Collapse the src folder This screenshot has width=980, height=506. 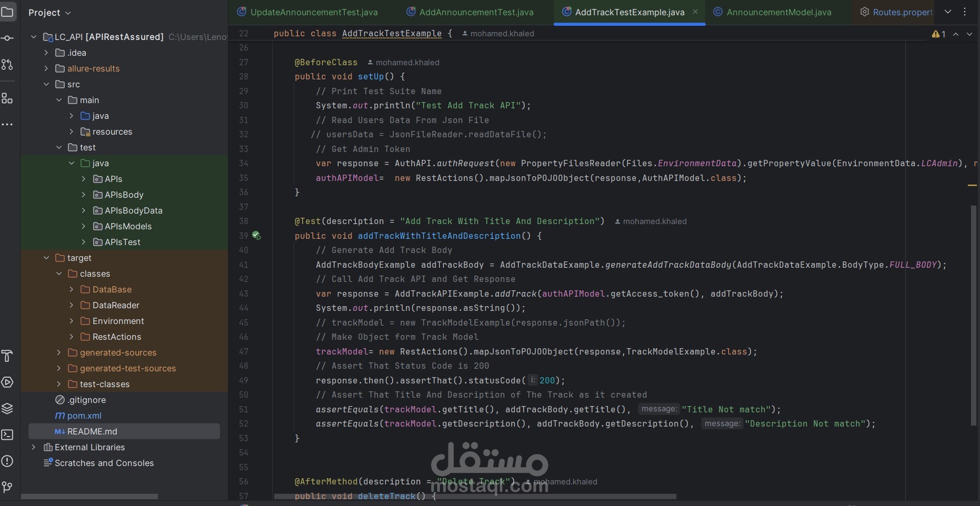point(46,84)
